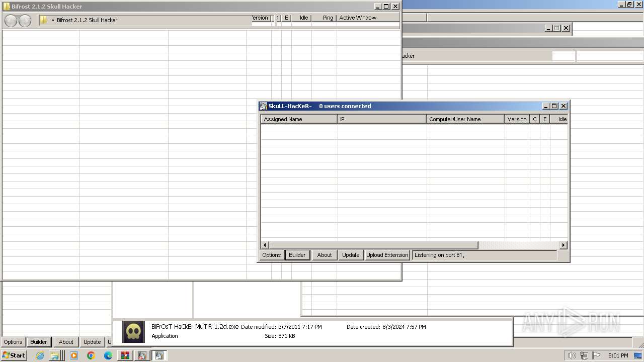Click Update in the SkuLL-HacKeR window
This screenshot has width=644, height=362.
point(351,255)
